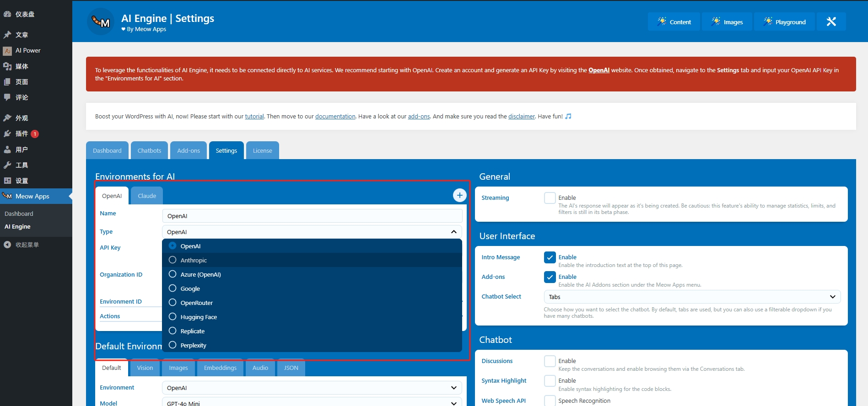Screen dimensions: 868x406
Task: Enable Web Speech API Speech Recognition checkbox
Action: (x=550, y=401)
